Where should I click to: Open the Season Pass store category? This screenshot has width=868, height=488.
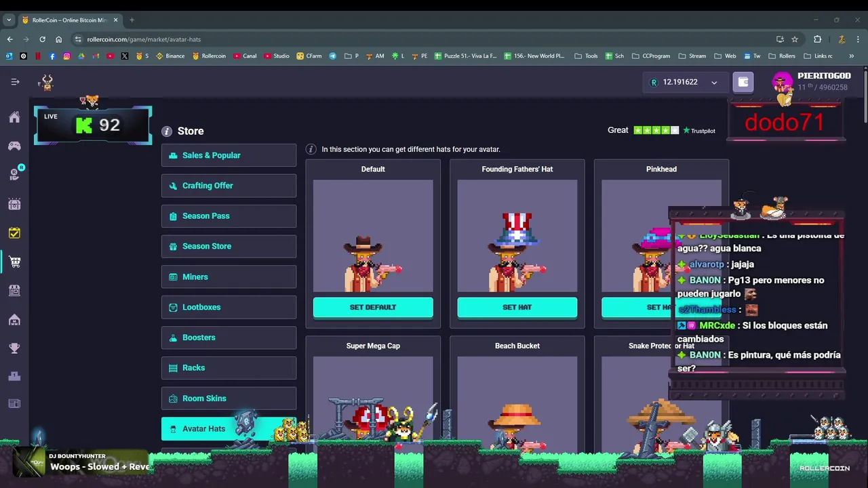click(229, 216)
